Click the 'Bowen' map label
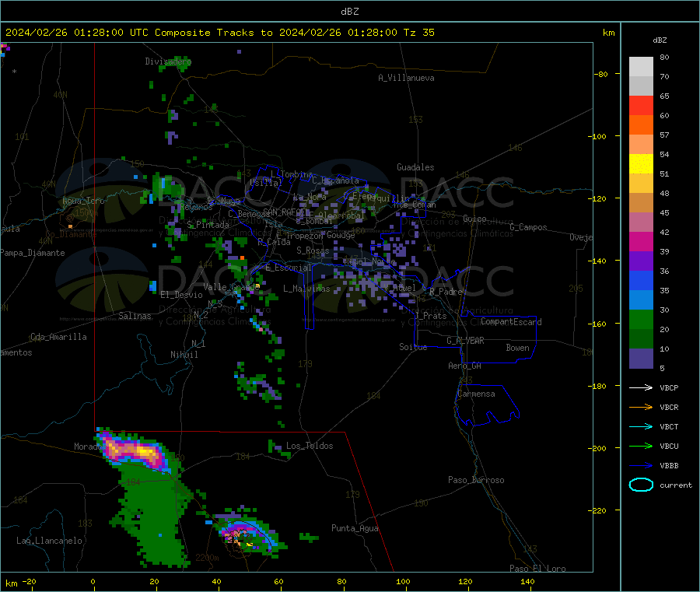Screen dimensions: 700x592 (517, 347)
